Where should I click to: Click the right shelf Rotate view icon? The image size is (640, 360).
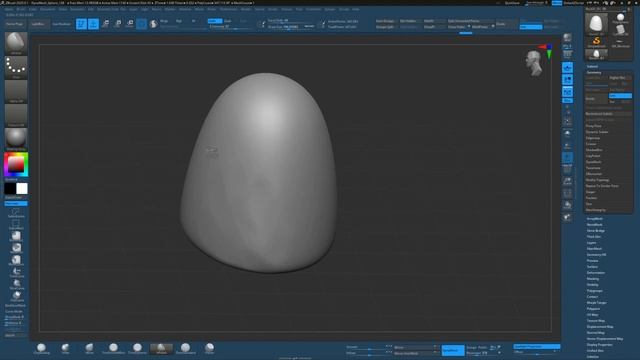click(567, 158)
